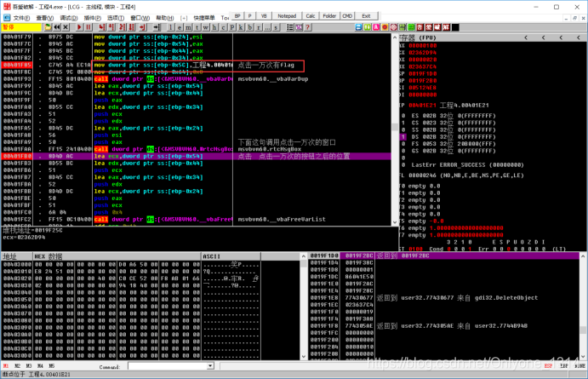This screenshot has width=588, height=379.
Task: Click the black square plugin icon
Action: [x=455, y=27]
